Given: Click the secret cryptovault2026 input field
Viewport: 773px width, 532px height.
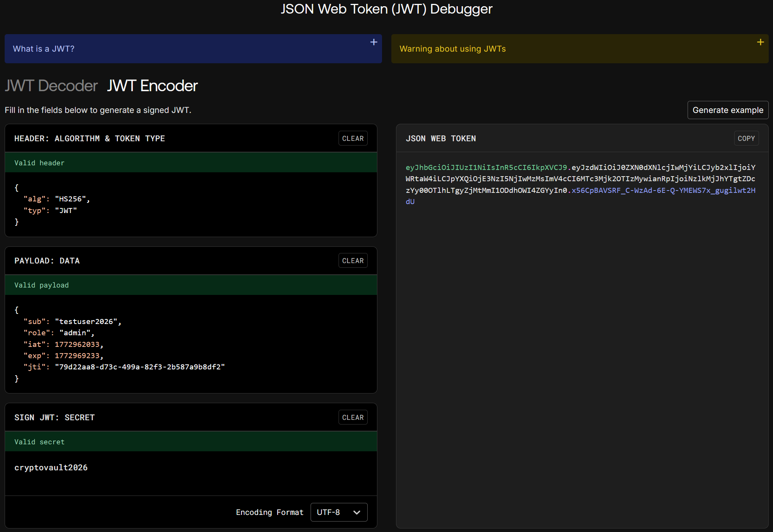Looking at the screenshot, I should point(51,468).
